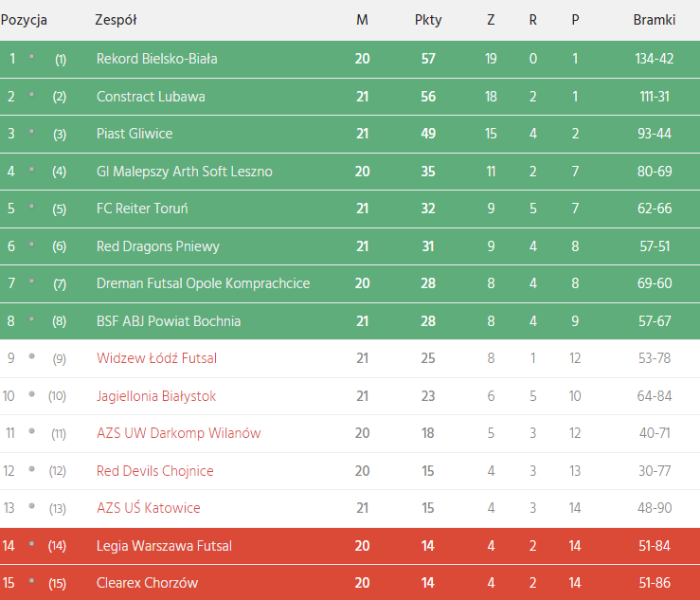Open the GI Malepszy Arth Soft Leszno link

coord(185,172)
